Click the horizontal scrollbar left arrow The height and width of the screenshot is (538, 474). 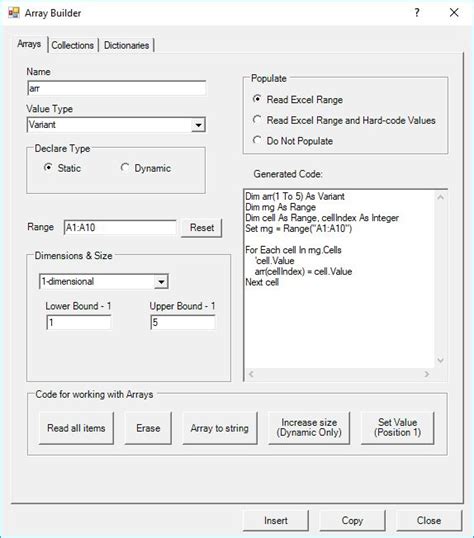pyautogui.click(x=251, y=374)
